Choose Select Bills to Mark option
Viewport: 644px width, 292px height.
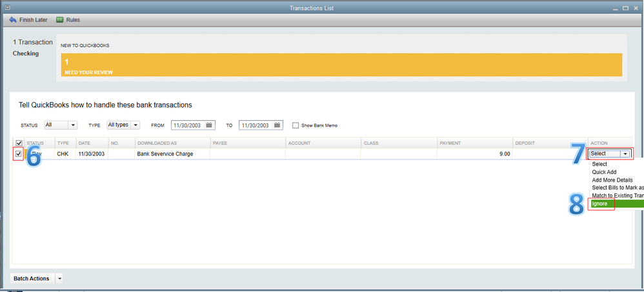click(618, 188)
